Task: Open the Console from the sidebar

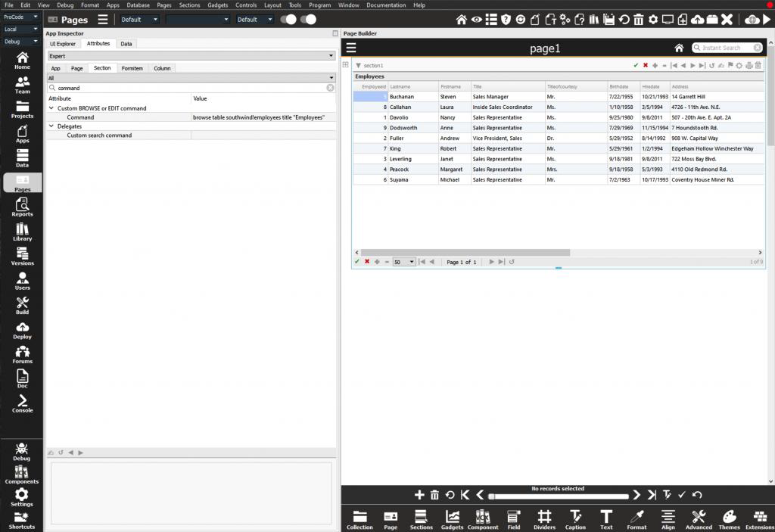Action: click(x=22, y=403)
